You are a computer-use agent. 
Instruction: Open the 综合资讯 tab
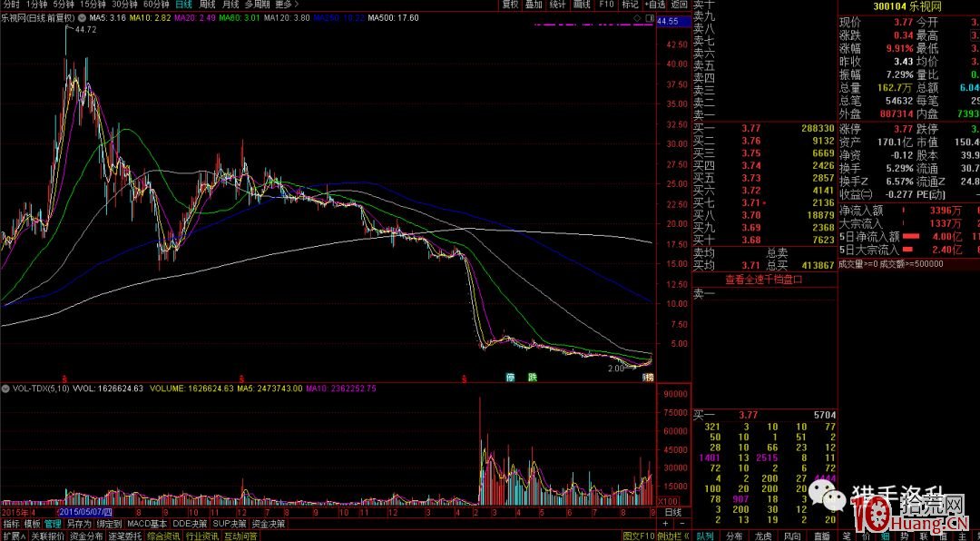[x=163, y=536]
